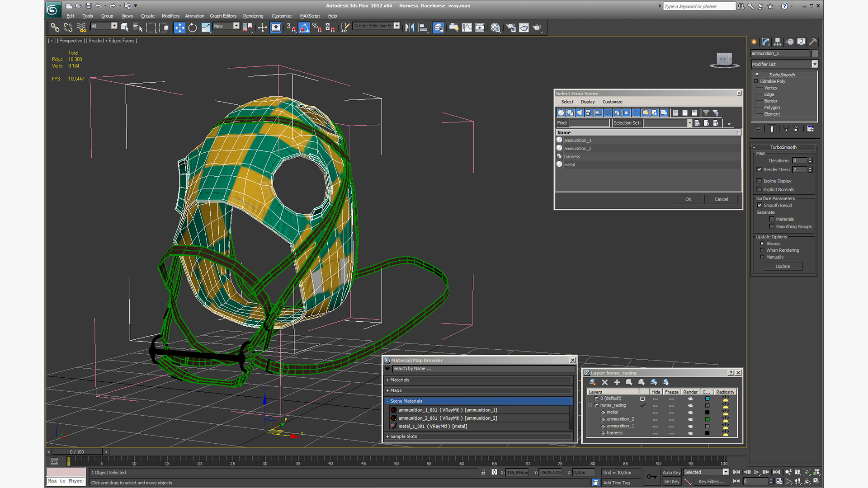The image size is (868, 488).
Task: Click the TurboSmooth Update button
Action: pos(783,267)
